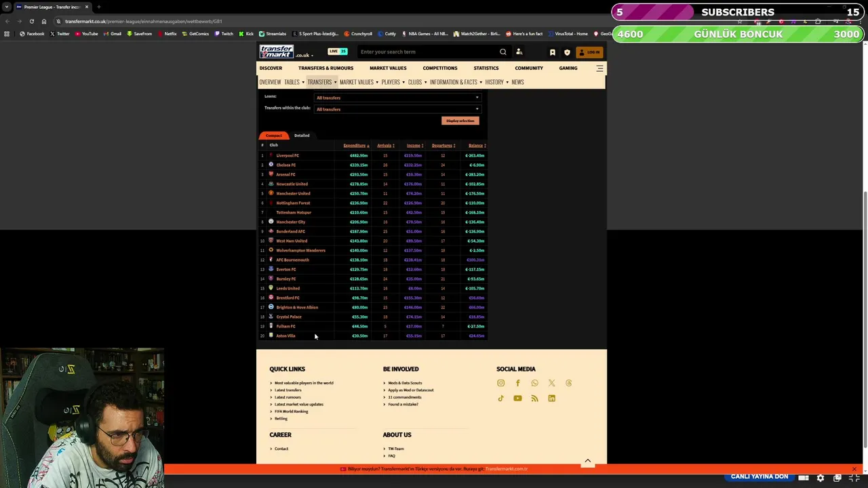The width and height of the screenshot is (868, 488).
Task: Open the FIFA World Ranking link
Action: pos(291,411)
